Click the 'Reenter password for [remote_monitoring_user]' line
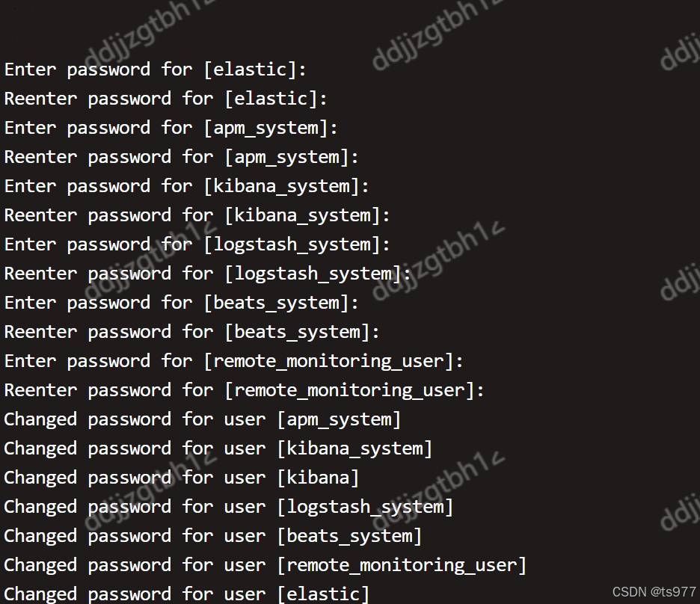The image size is (700, 604). pos(245,390)
